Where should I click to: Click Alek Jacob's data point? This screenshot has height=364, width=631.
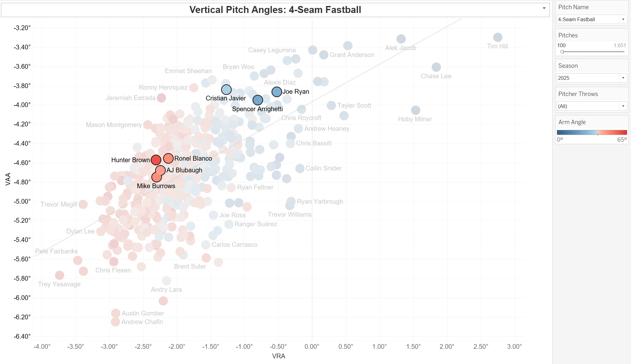point(401,39)
